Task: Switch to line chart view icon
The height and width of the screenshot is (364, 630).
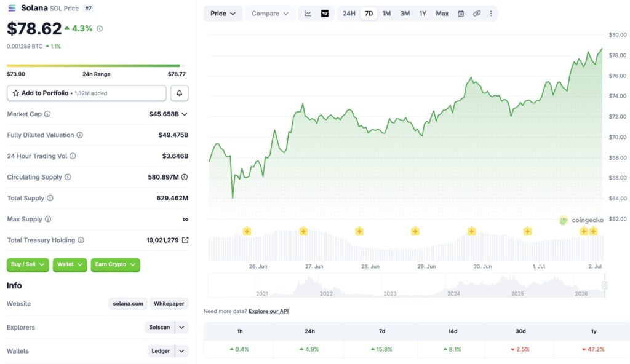Action: [308, 14]
